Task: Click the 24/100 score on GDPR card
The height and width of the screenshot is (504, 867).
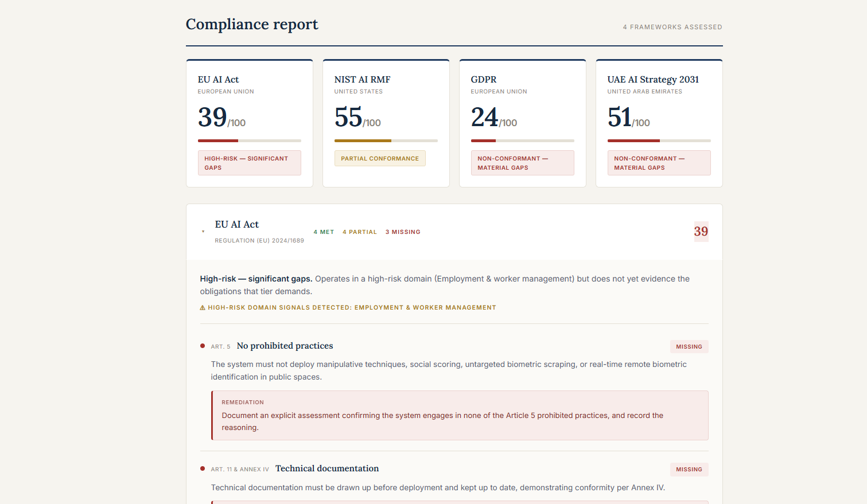Action: pos(494,118)
